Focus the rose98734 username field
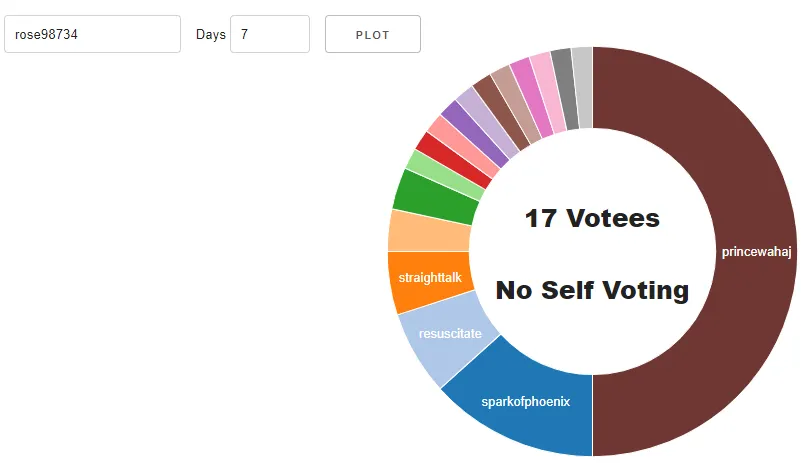This screenshot has width=801, height=463. pyautogui.click(x=92, y=34)
